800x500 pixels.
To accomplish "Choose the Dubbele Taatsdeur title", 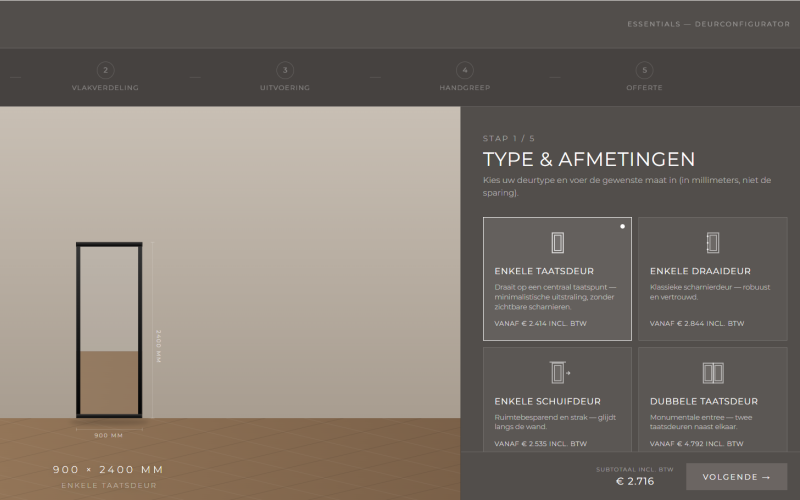I will pyautogui.click(x=704, y=402).
